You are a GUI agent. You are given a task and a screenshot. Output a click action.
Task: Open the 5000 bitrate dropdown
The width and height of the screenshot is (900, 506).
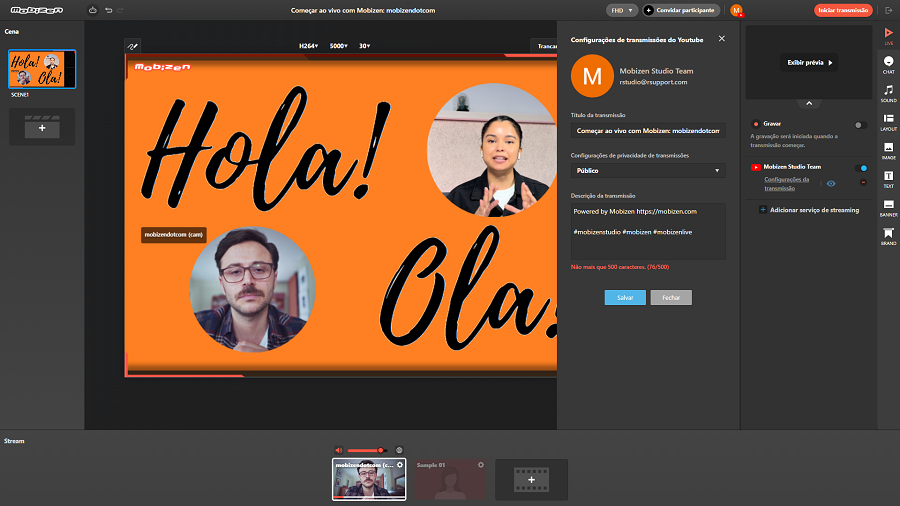[x=339, y=46]
